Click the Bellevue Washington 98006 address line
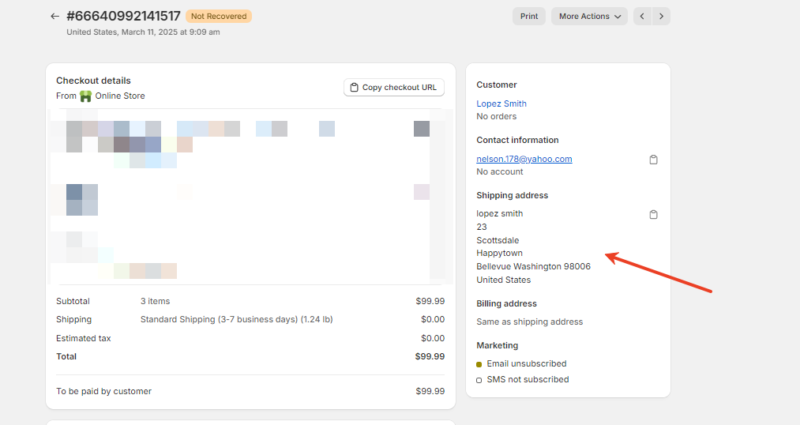 [533, 267]
